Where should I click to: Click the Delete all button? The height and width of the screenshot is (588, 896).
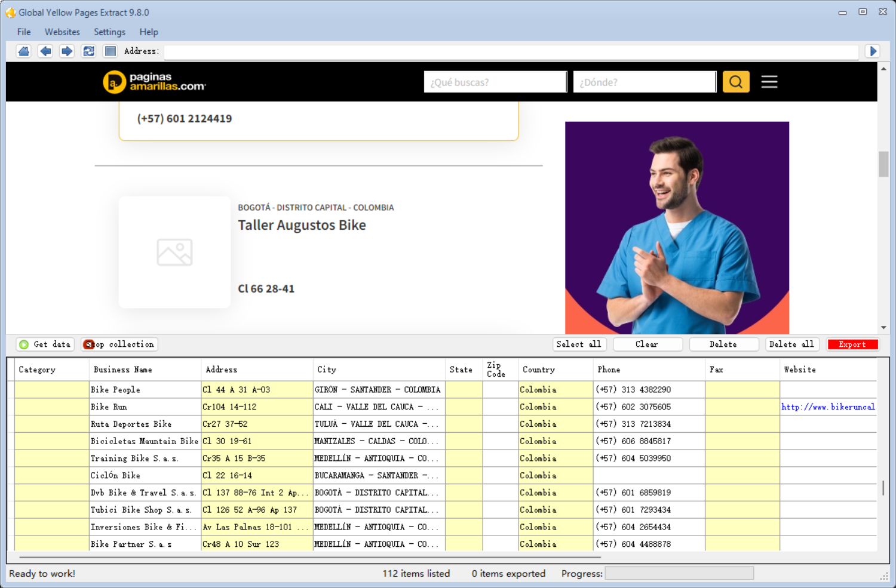[x=791, y=344]
